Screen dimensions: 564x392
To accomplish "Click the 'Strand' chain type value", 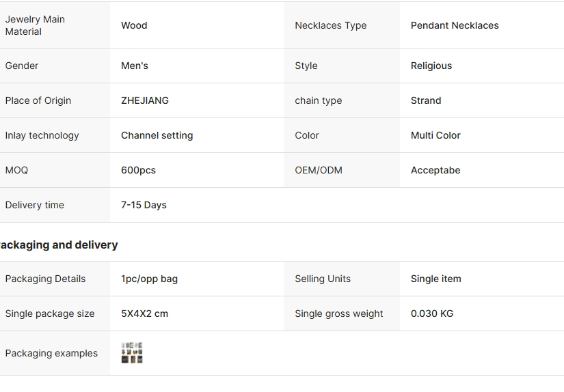I will [x=426, y=100].
